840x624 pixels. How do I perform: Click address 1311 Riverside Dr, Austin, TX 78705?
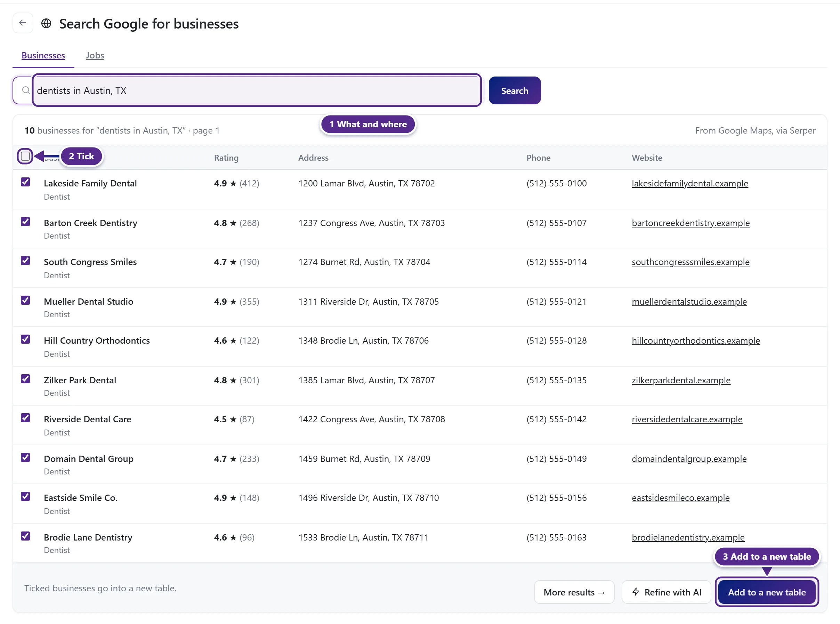pyautogui.click(x=368, y=302)
